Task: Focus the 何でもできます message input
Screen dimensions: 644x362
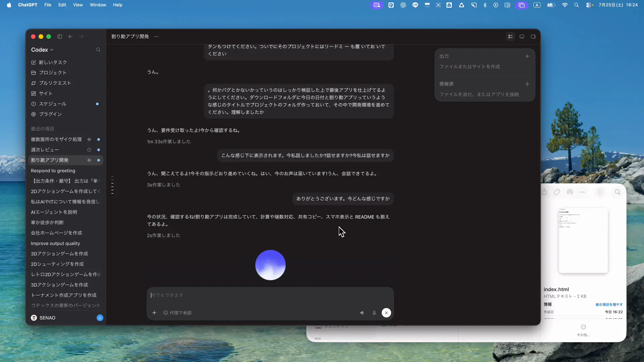Action: point(270,295)
